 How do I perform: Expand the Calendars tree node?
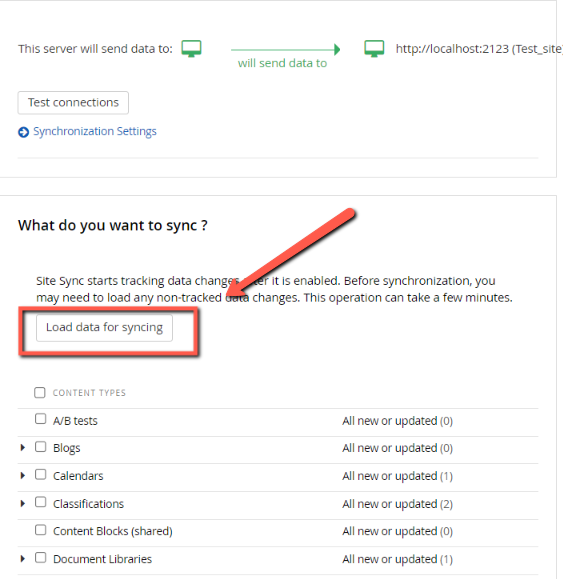click(23, 475)
